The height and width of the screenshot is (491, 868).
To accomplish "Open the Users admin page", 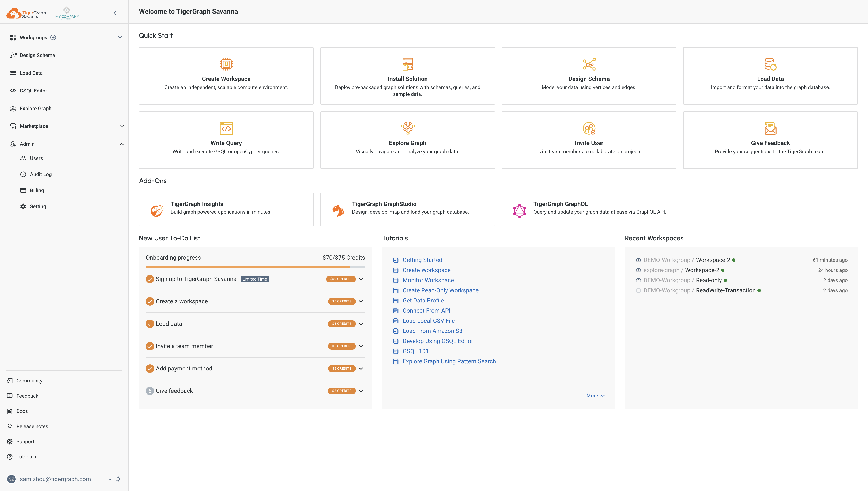I will pyautogui.click(x=36, y=158).
